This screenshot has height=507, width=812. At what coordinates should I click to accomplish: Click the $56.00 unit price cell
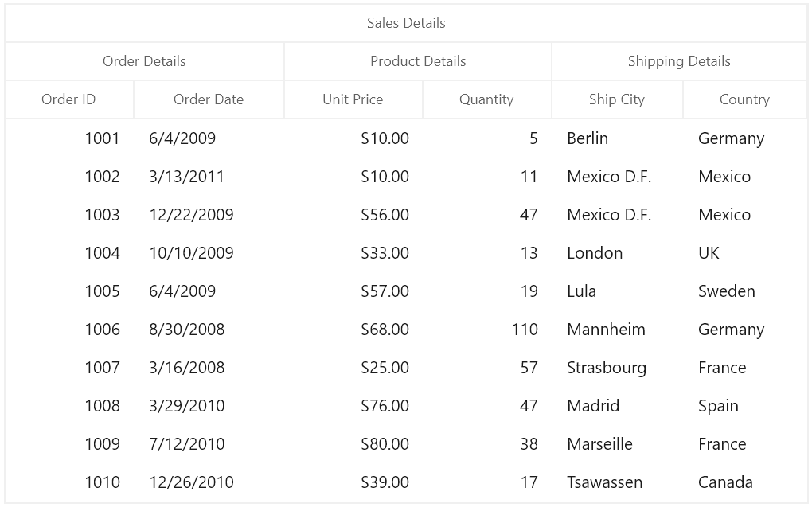pos(353,215)
